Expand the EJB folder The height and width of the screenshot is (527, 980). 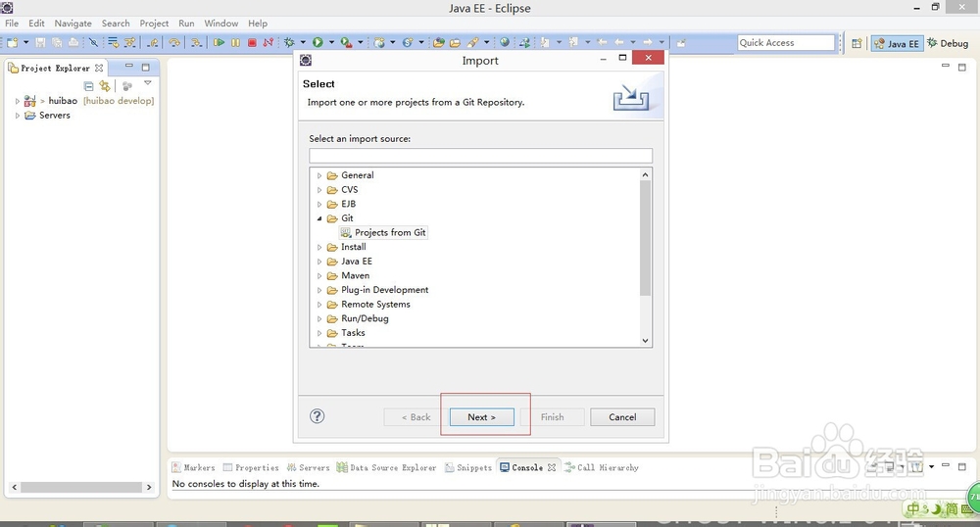point(319,204)
